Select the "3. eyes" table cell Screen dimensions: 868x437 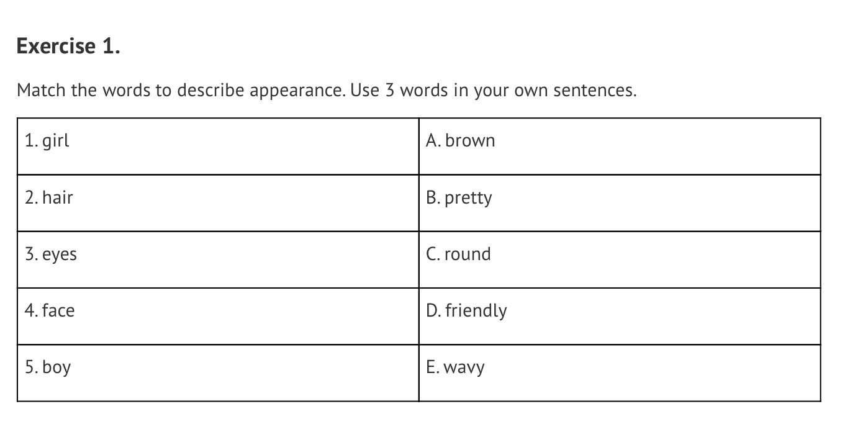pyautogui.click(x=217, y=259)
